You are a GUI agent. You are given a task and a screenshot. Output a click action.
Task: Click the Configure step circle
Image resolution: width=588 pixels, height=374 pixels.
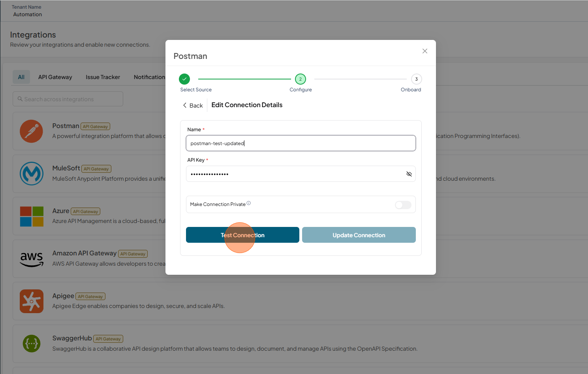click(x=301, y=79)
